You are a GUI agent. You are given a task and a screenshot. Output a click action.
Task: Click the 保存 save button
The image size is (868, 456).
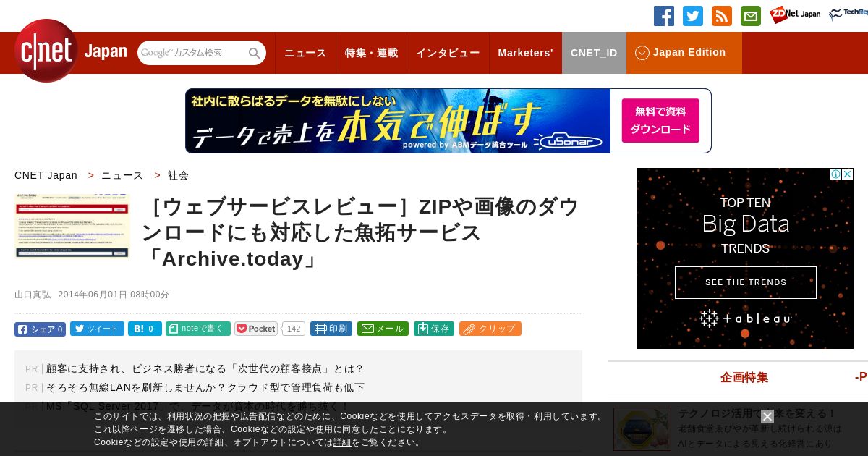click(x=434, y=329)
